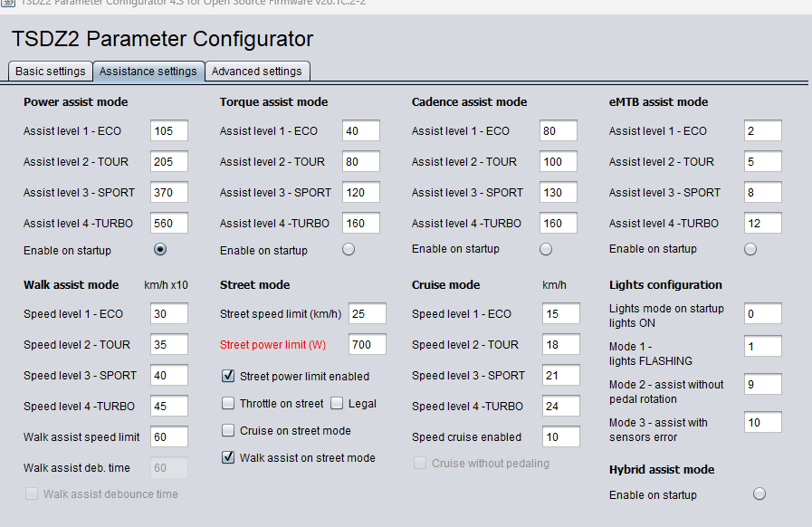Click the application icon in title bar
Image resolution: width=812 pixels, height=527 pixels.
point(8,3)
